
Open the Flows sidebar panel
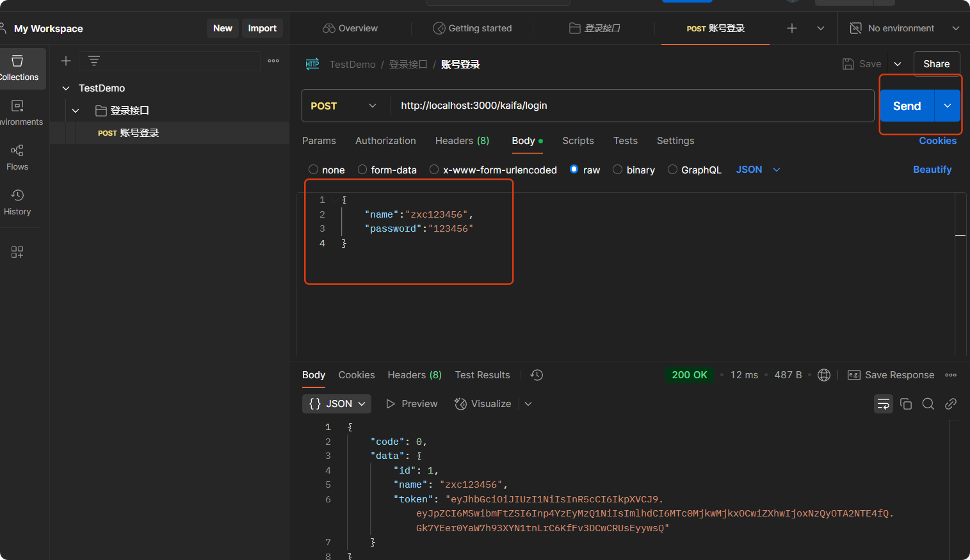pos(17,157)
